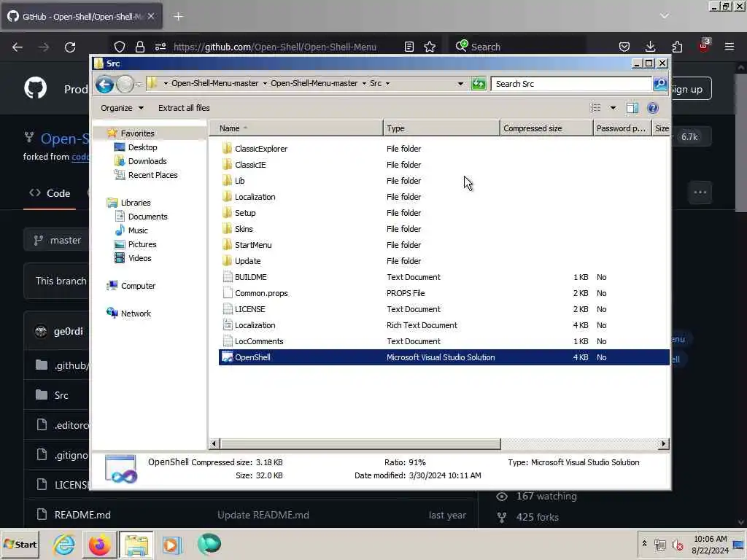List all Firefox tabs chevron
Viewport: 747px width, 560px height.
(x=664, y=16)
